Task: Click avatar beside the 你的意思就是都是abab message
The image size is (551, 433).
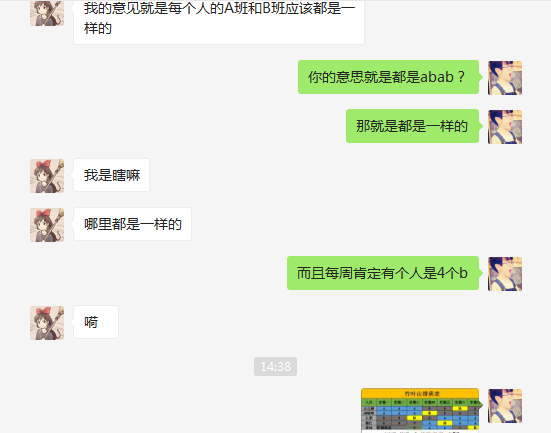Action: point(505,78)
